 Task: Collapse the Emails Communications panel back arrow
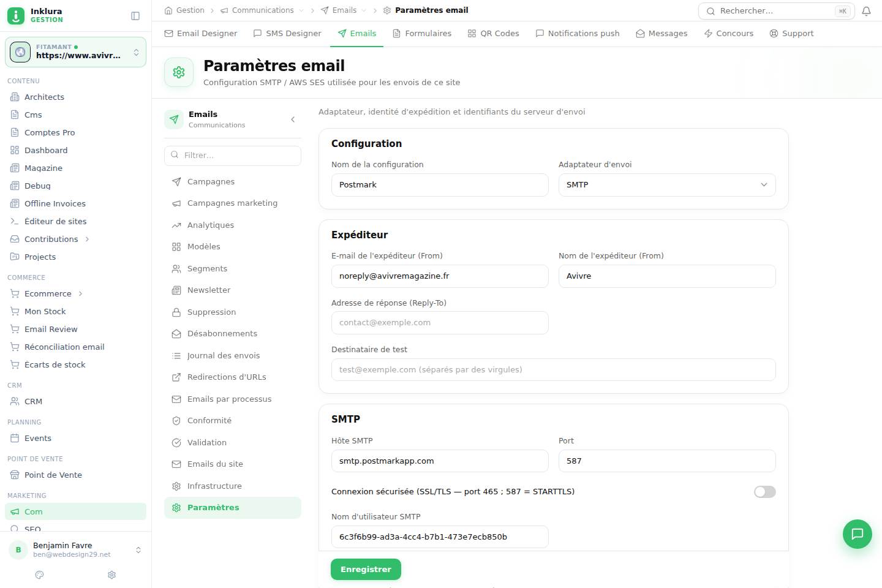[293, 119]
